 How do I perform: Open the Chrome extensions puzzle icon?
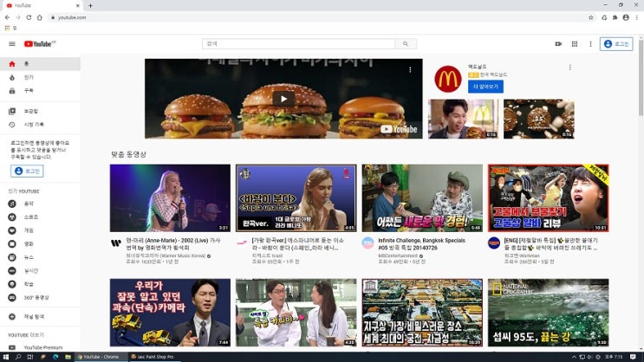[x=615, y=17]
